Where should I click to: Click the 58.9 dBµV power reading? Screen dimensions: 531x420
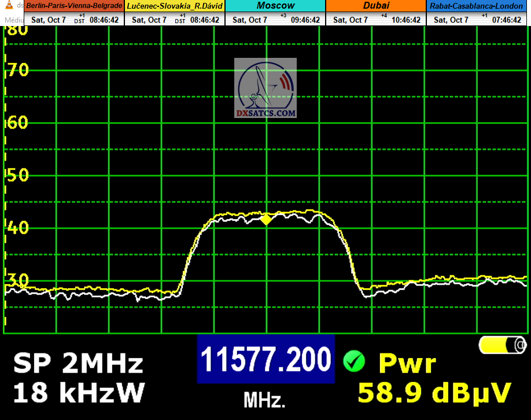tap(434, 392)
